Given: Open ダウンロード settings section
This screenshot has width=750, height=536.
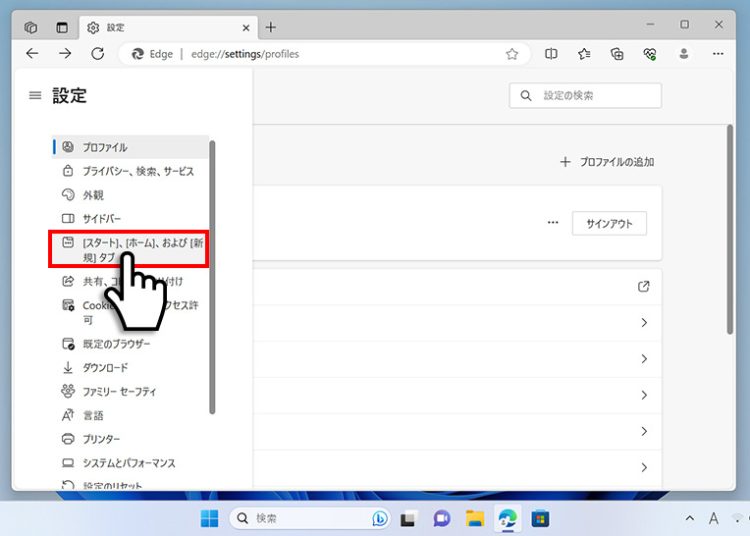Looking at the screenshot, I should pyautogui.click(x=130, y=368).
